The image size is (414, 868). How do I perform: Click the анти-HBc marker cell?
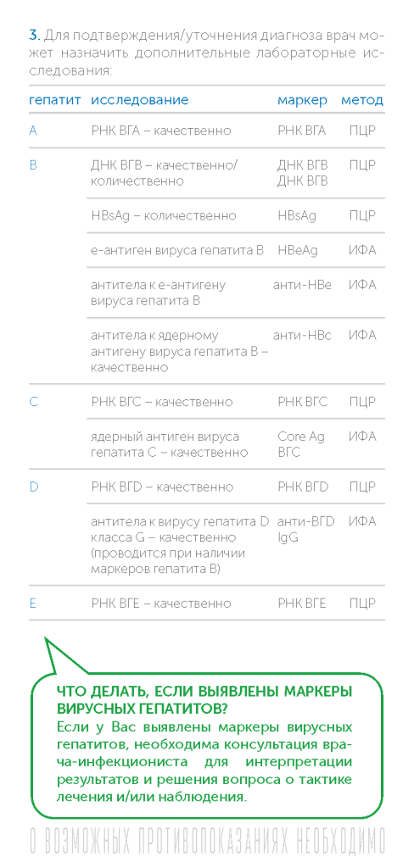coord(302,336)
